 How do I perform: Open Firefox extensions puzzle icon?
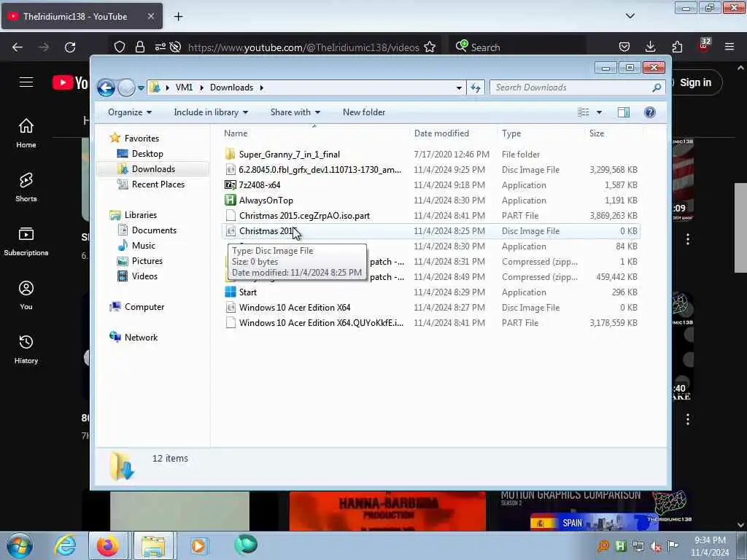click(x=677, y=47)
